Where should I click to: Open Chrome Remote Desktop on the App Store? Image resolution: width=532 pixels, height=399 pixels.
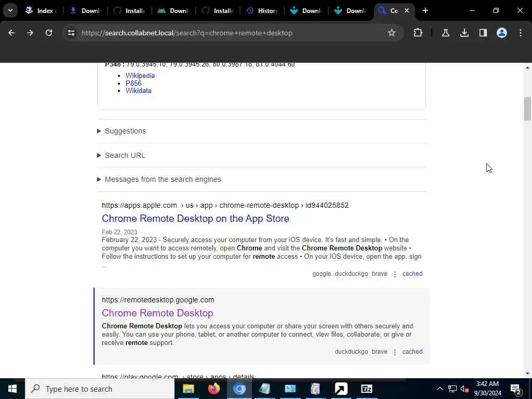pyautogui.click(x=195, y=219)
